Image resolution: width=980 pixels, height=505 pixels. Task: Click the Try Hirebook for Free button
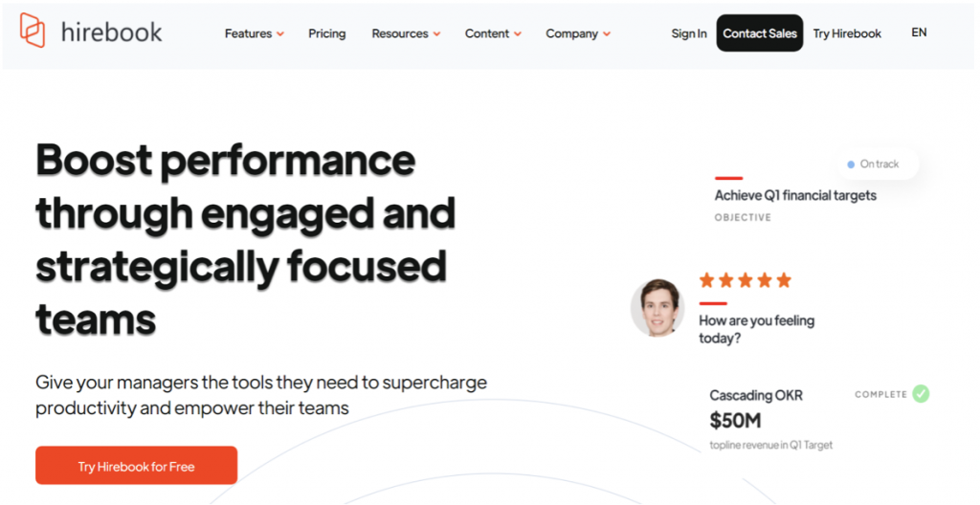pyautogui.click(x=136, y=466)
